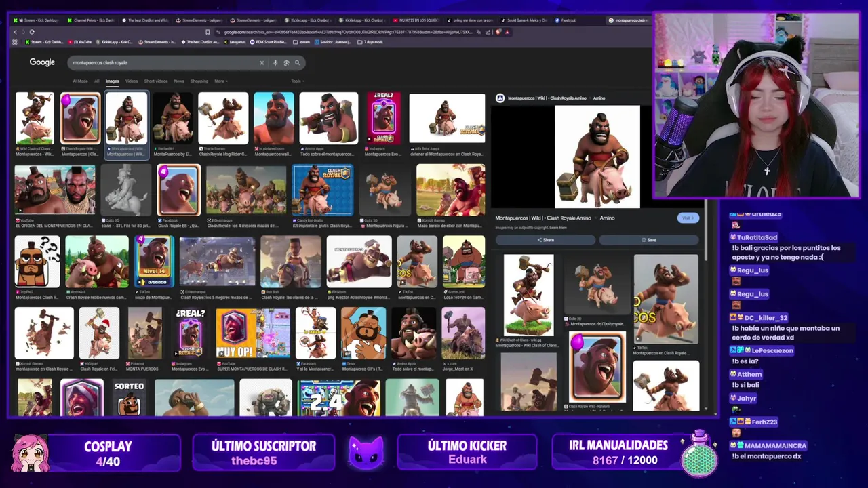The width and height of the screenshot is (868, 488).
Task: Click the Share button under preview
Action: coord(545,240)
